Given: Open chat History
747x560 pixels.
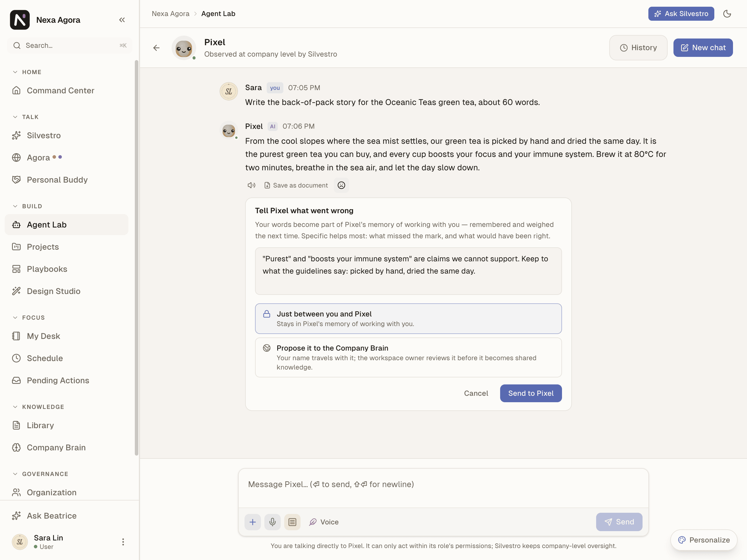Looking at the screenshot, I should 638,48.
